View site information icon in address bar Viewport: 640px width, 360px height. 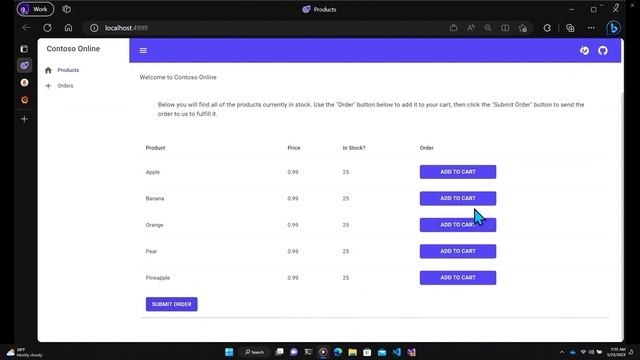pos(94,28)
